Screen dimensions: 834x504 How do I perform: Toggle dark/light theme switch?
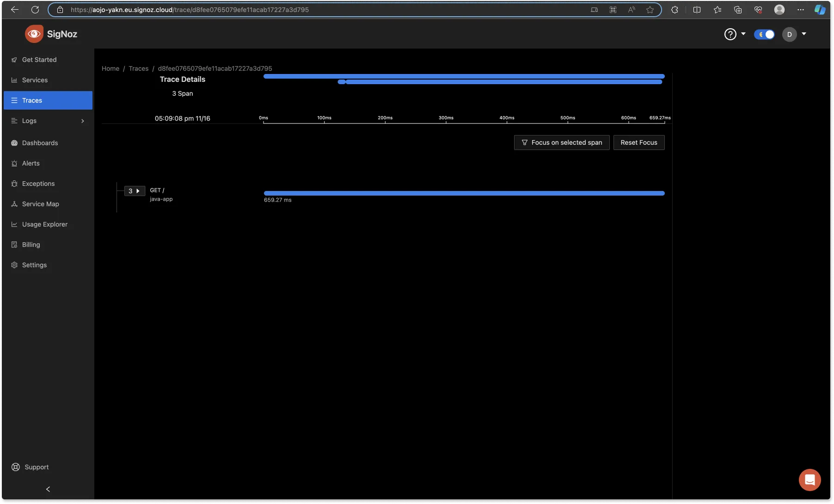[x=764, y=34]
